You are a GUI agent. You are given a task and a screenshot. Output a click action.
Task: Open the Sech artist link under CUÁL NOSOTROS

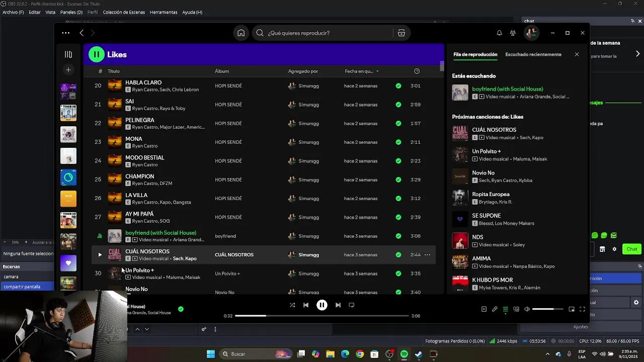tap(178, 258)
